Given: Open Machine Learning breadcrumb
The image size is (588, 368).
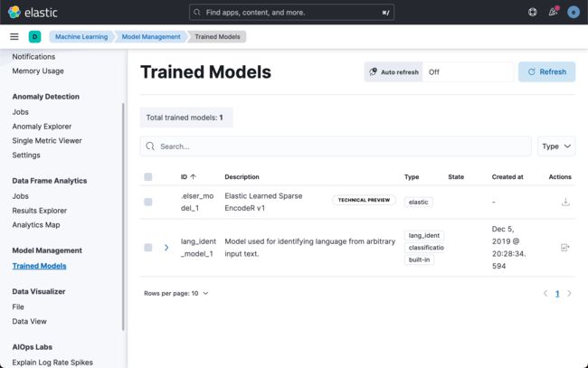Looking at the screenshot, I should click(x=81, y=37).
